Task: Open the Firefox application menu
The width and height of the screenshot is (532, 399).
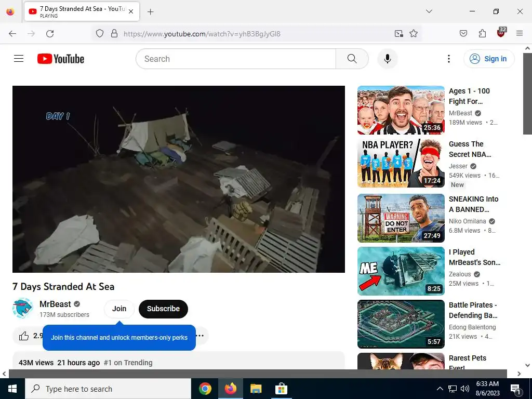Action: tap(520, 34)
